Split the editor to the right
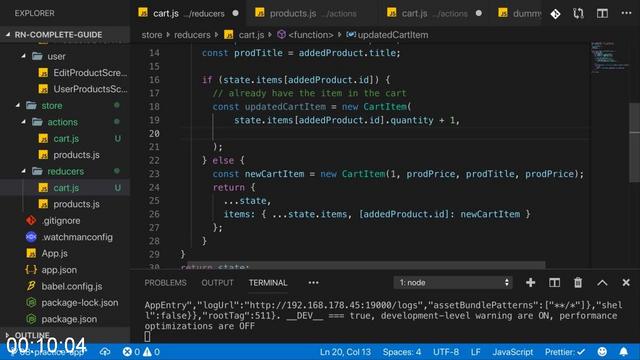The image size is (640, 360). tap(602, 13)
